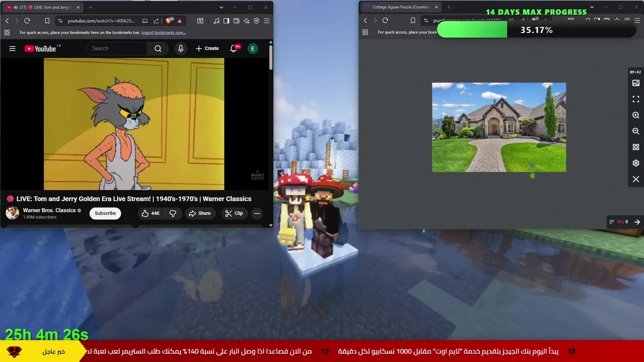Arrange puzzle pieces grid icon
Screen dimensions: 644x362
[x=636, y=147]
